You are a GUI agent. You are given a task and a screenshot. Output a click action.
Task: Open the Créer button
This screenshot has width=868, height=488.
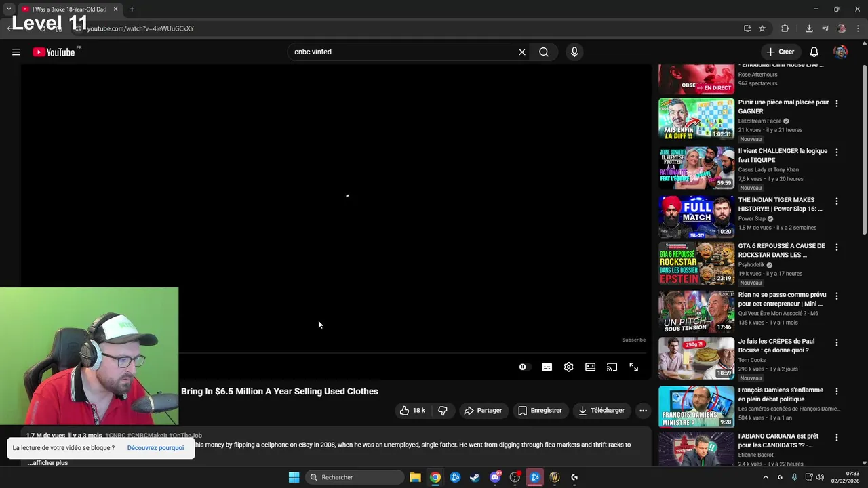[781, 52]
